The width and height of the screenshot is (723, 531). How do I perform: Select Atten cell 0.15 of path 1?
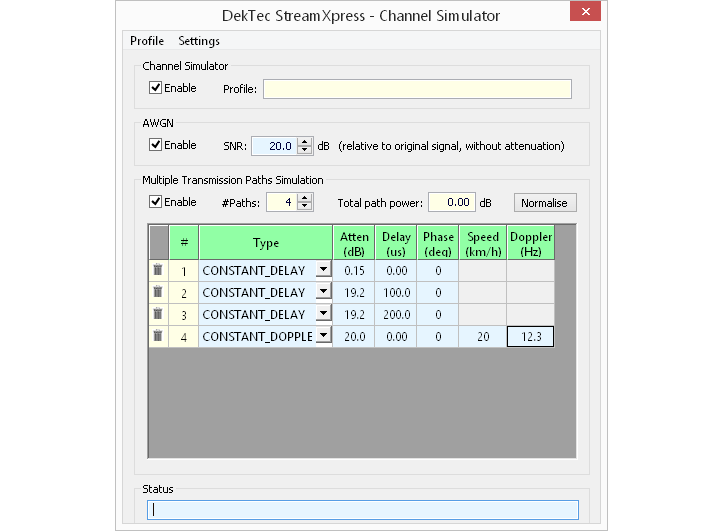354,271
